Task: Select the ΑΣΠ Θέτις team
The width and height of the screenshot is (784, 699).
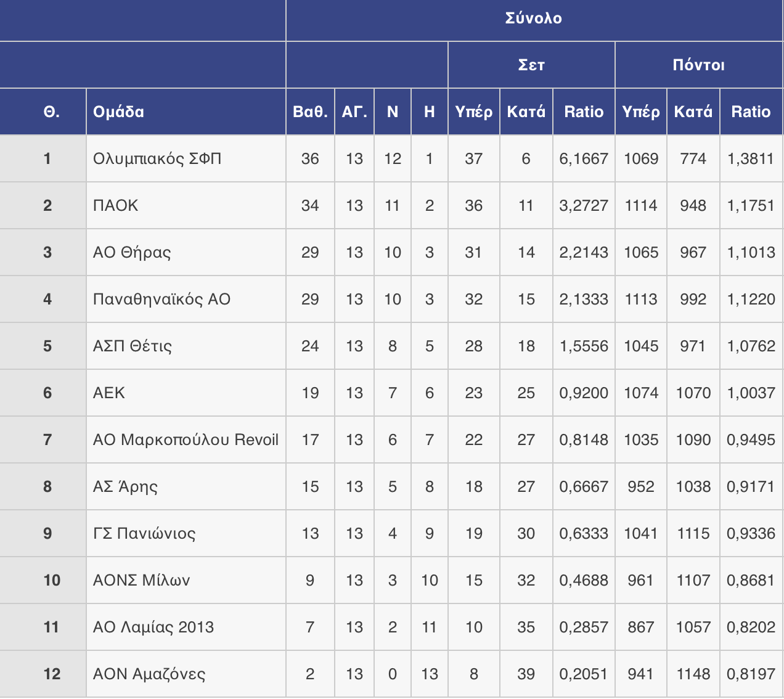Action: tap(133, 346)
